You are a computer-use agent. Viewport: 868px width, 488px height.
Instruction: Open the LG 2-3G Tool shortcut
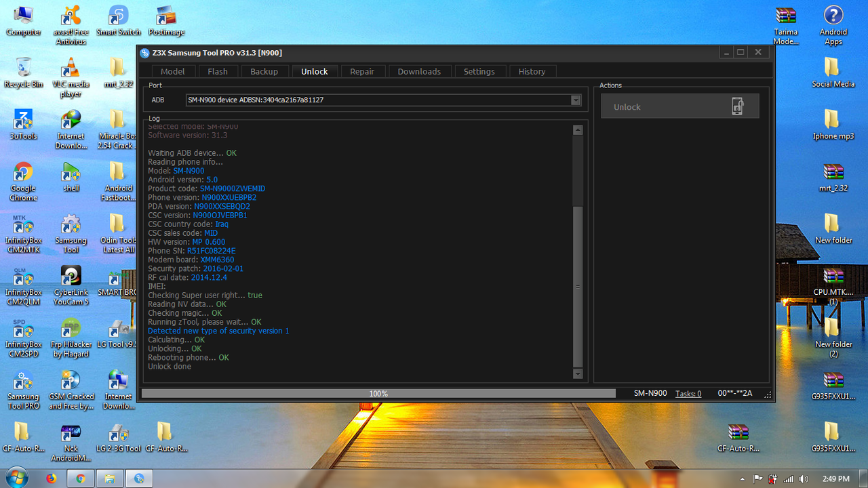[118, 438]
